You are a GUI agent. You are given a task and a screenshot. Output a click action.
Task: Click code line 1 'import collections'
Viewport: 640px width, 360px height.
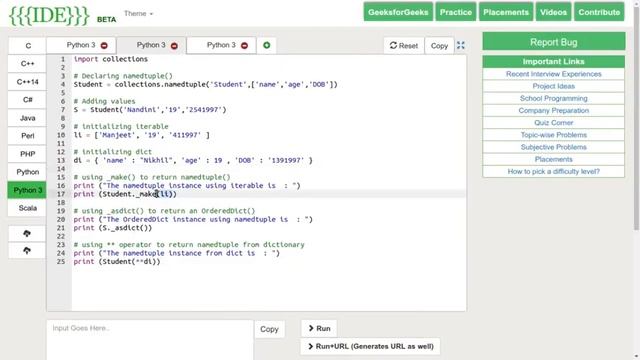111,59
